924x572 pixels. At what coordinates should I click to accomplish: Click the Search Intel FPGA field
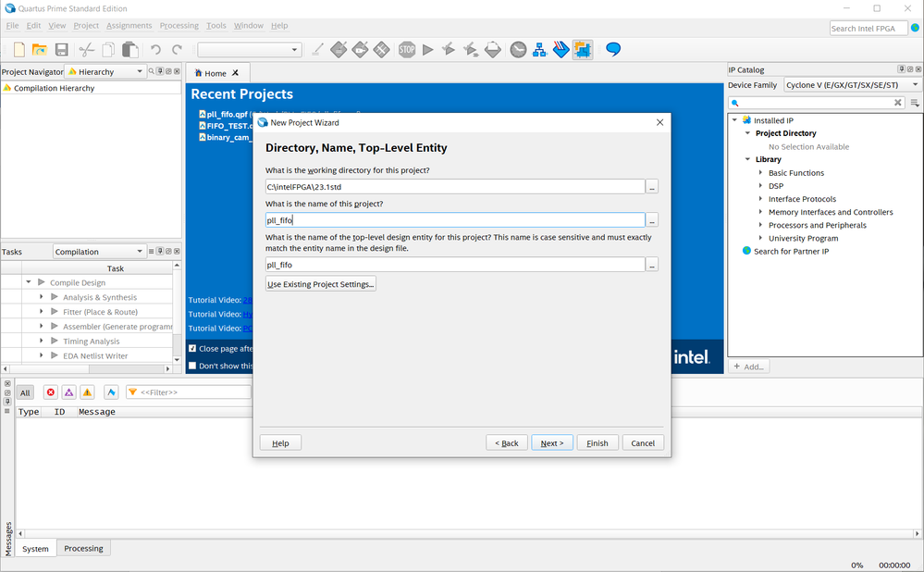868,29
